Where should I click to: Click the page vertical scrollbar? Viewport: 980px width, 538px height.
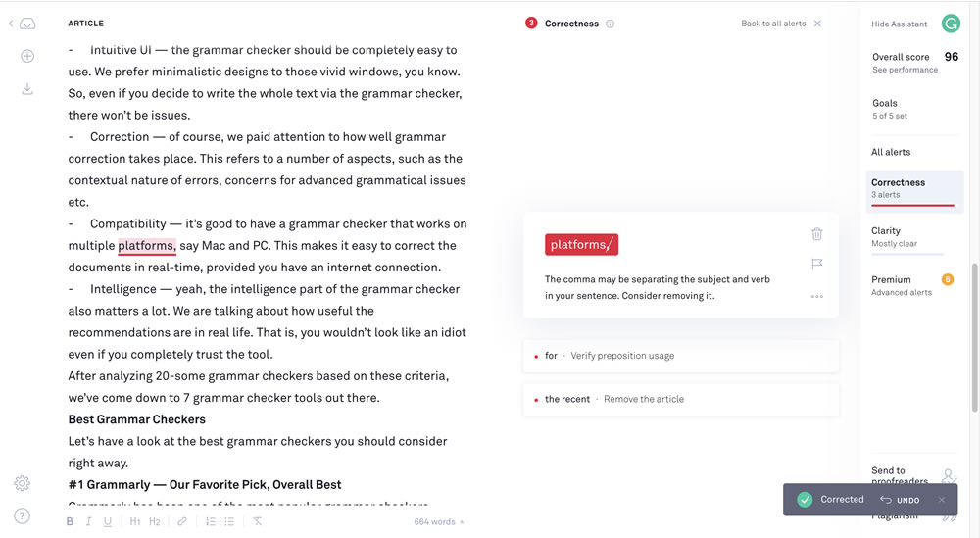coord(974,337)
